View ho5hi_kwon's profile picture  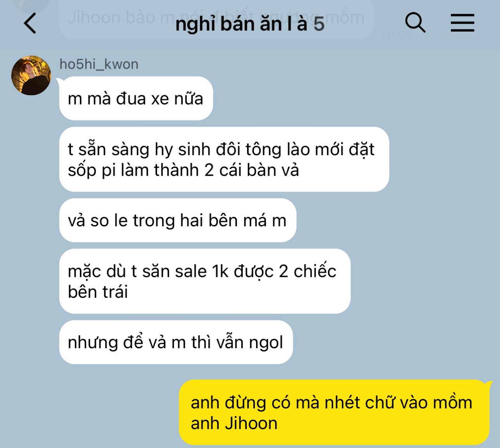click(31, 75)
